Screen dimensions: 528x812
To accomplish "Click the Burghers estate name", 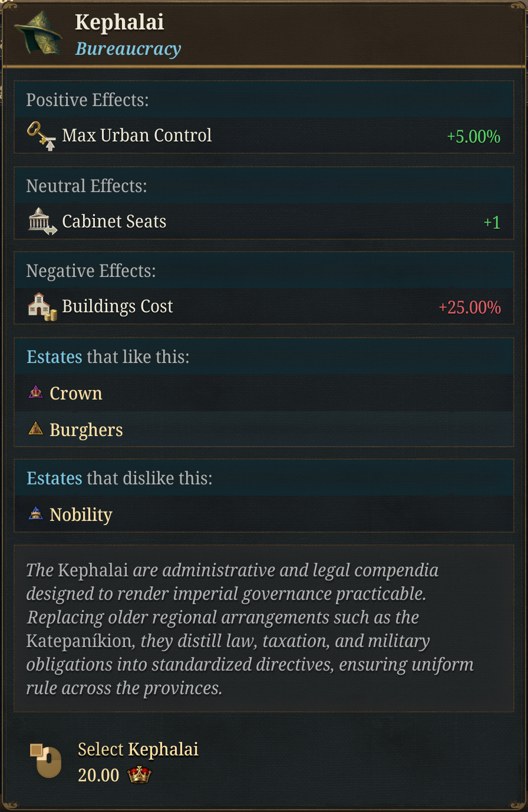I will point(86,430).
